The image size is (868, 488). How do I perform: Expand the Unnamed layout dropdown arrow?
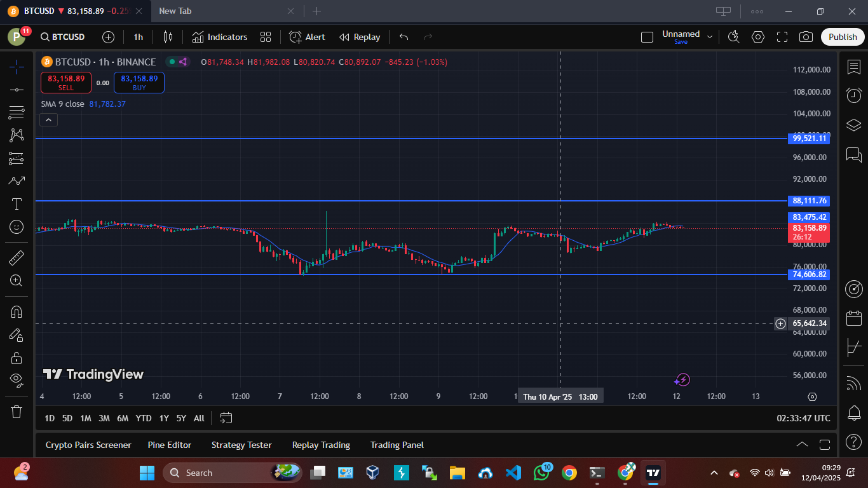(x=710, y=37)
